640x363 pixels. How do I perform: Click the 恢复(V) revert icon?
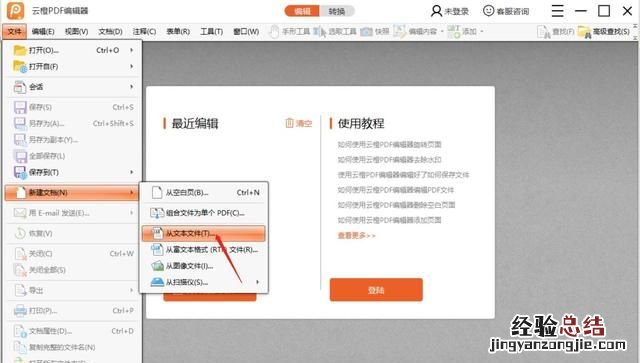pos(20,233)
